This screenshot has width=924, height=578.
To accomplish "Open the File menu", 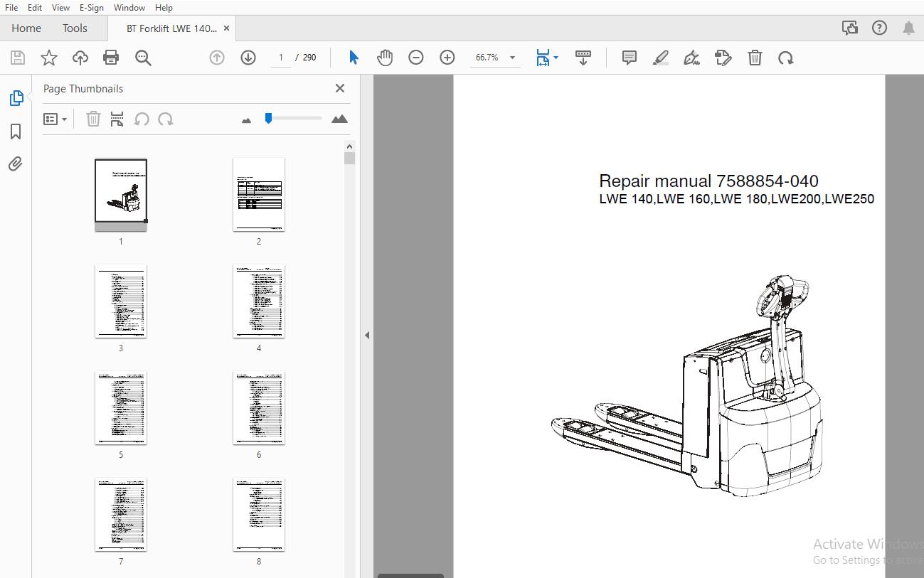I will (11, 8).
